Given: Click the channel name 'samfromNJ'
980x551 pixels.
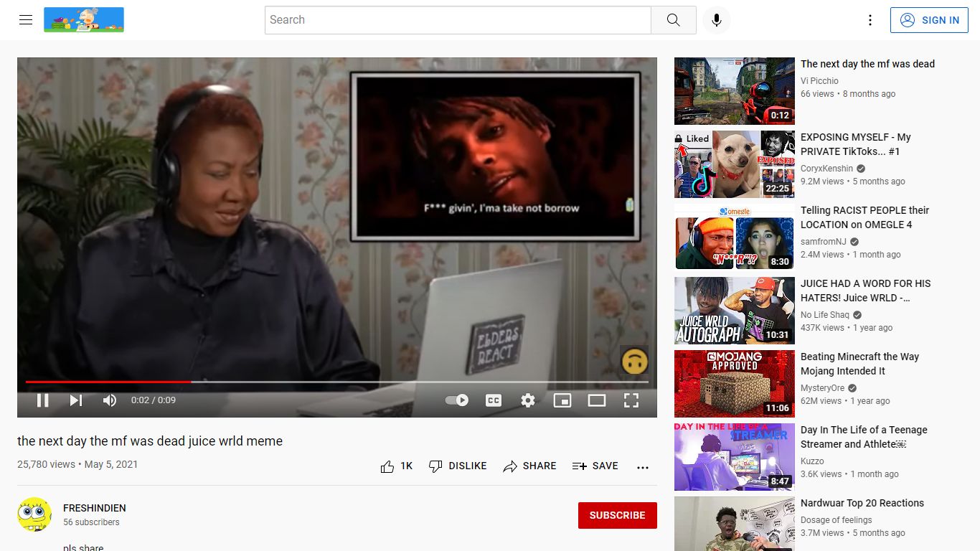Looking at the screenshot, I should (x=824, y=242).
